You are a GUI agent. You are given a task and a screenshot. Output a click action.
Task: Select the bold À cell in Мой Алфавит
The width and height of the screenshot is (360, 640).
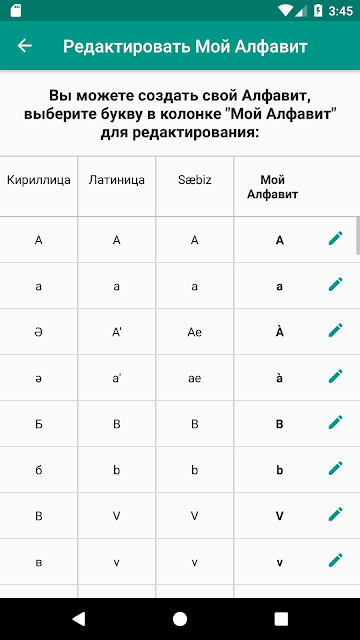280,332
